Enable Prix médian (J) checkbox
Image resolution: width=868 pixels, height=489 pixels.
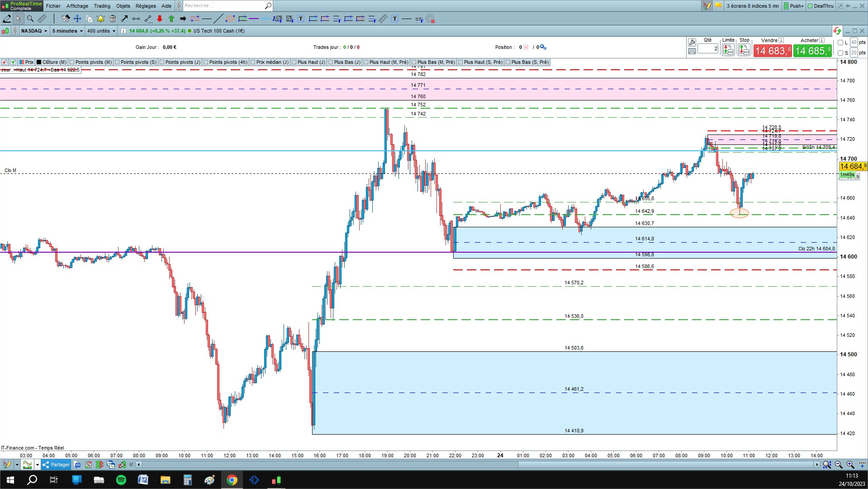pos(253,62)
